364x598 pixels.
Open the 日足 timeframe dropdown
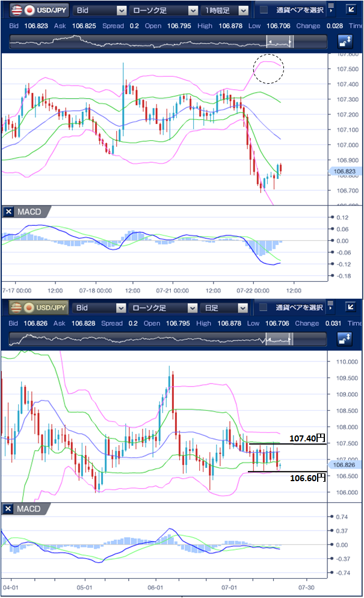[x=224, y=308]
